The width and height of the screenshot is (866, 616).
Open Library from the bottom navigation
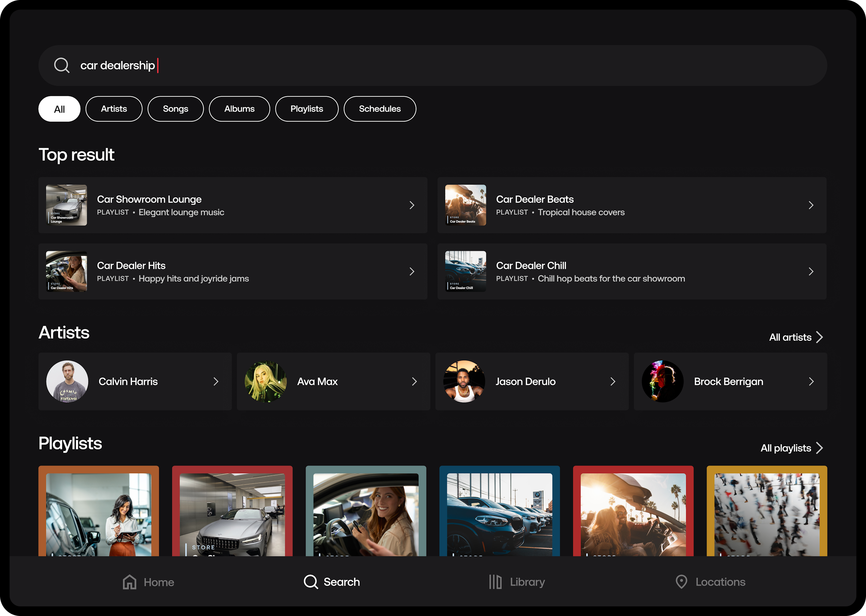pos(517,581)
